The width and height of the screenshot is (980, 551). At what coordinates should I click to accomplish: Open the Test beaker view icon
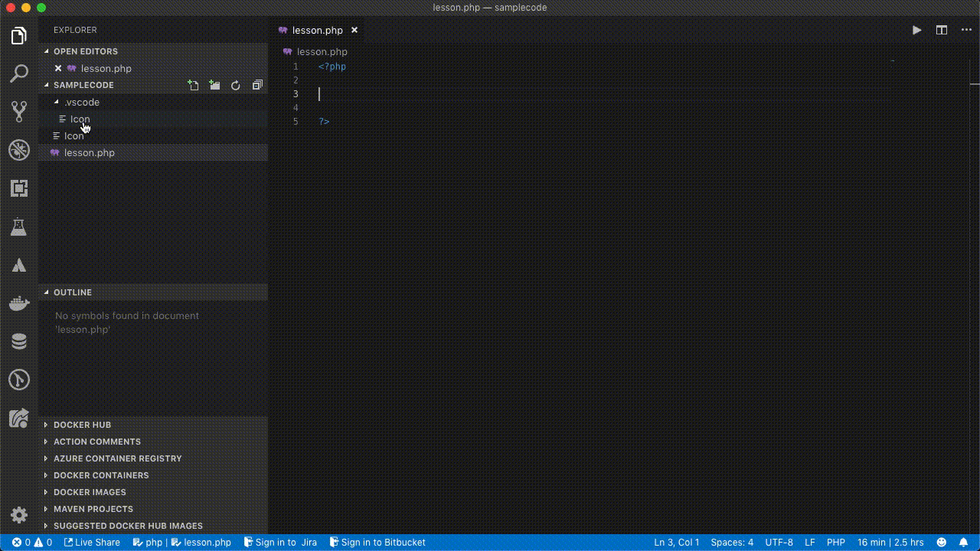[x=19, y=227]
